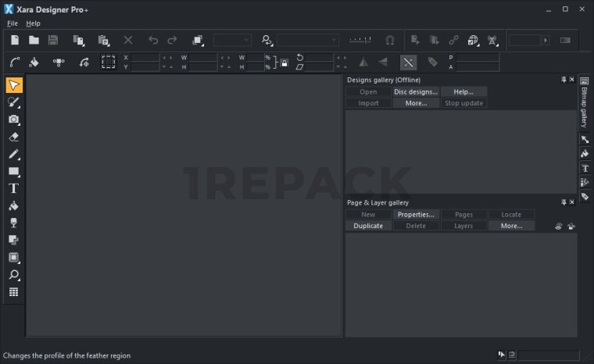Open the Bitmap gallery side tab

tap(584, 107)
